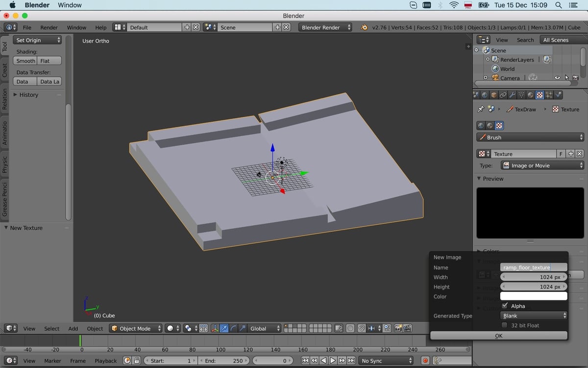Click the white Color swatch in New Image dialog
This screenshot has width=588, height=368.
(533, 296)
